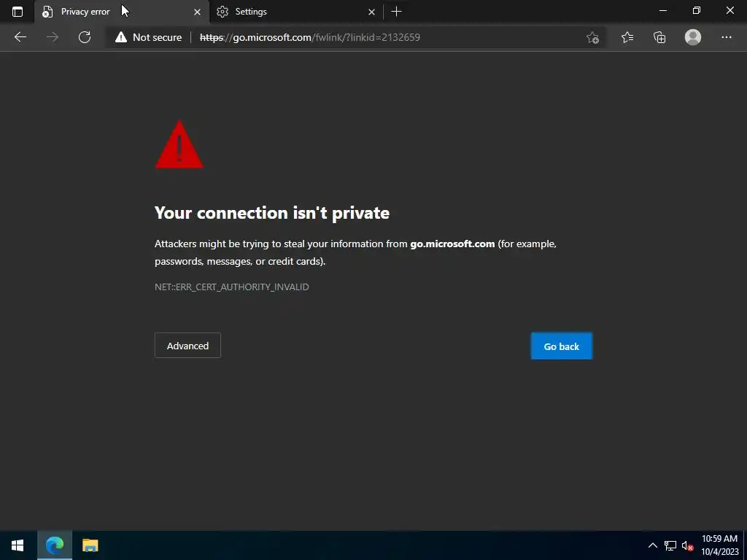Viewport: 747px width, 560px height.
Task: Click the 'Your connection isn't private' heading
Action: 272,213
